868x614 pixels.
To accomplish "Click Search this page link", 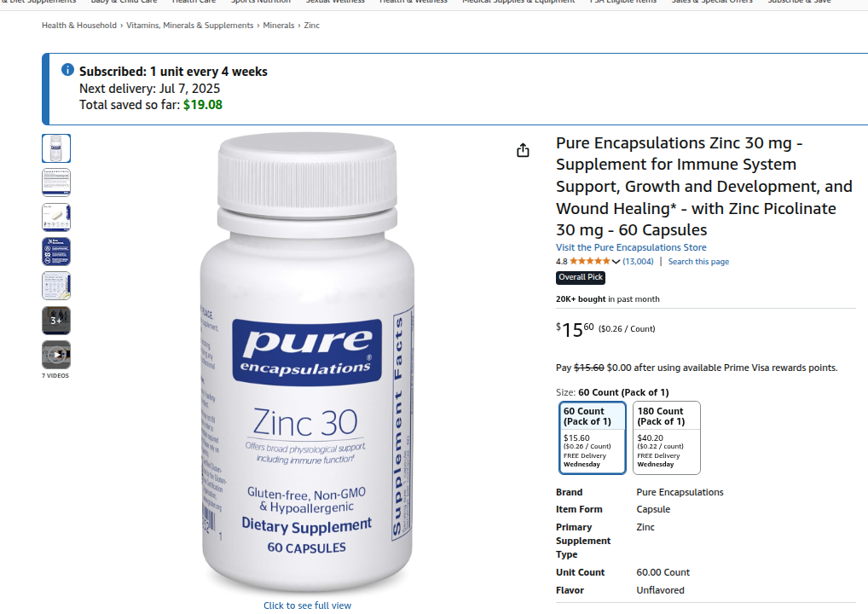I will (x=698, y=261).
